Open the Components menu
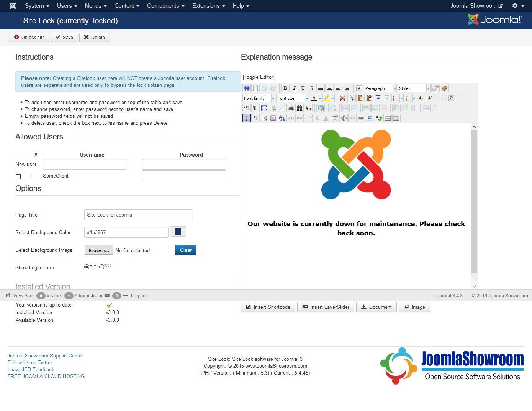The height and width of the screenshot is (411, 532). [165, 6]
